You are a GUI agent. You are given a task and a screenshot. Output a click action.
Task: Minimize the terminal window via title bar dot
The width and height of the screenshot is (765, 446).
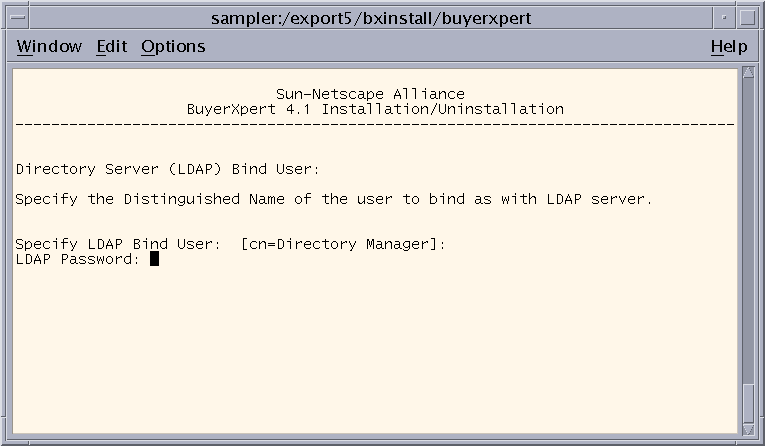(x=724, y=18)
